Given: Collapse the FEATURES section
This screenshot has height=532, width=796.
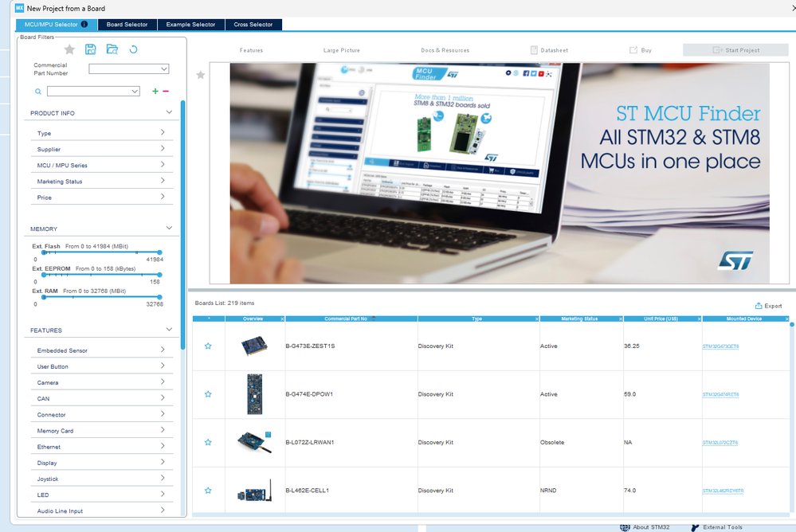Looking at the screenshot, I should [x=169, y=330].
